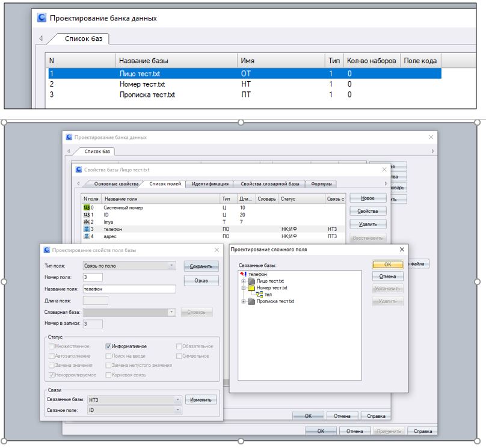
Task: Click the red root icon beside телефон in tree
Action: coord(244,274)
